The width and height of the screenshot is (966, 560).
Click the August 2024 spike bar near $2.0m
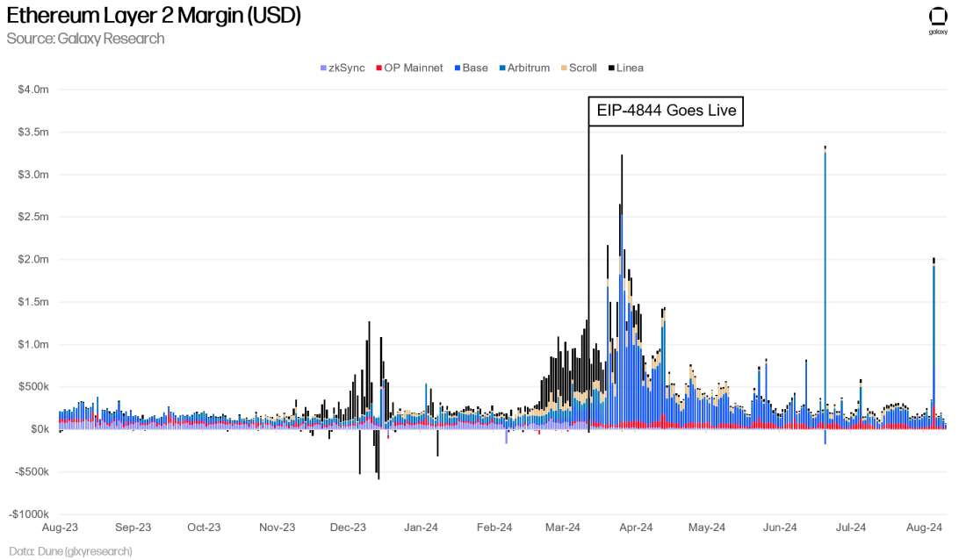pyautogui.click(x=934, y=344)
